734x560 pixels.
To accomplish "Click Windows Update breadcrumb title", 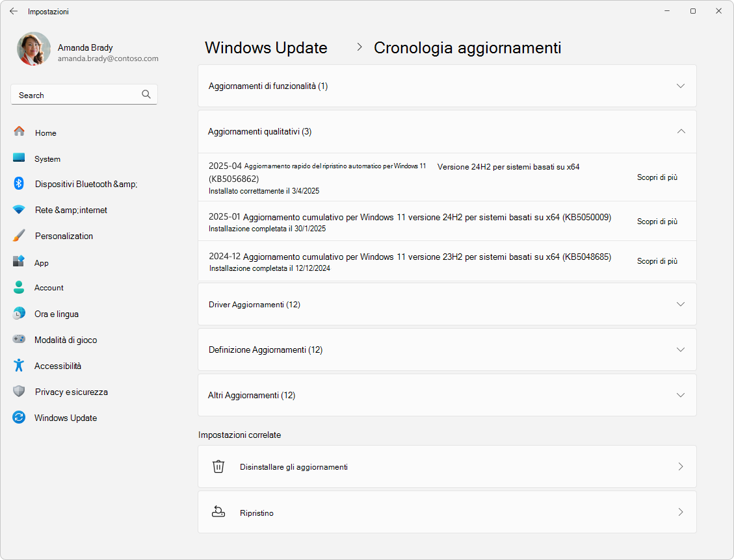I will coord(266,47).
